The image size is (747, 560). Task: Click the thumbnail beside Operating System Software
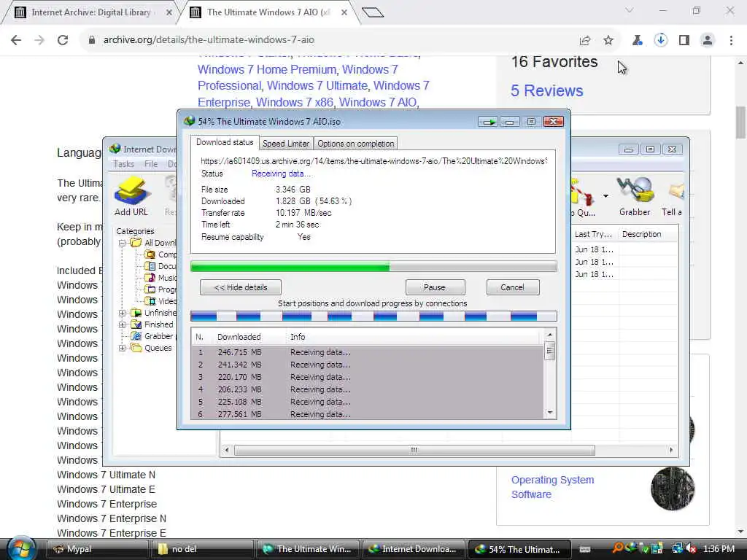(x=672, y=489)
